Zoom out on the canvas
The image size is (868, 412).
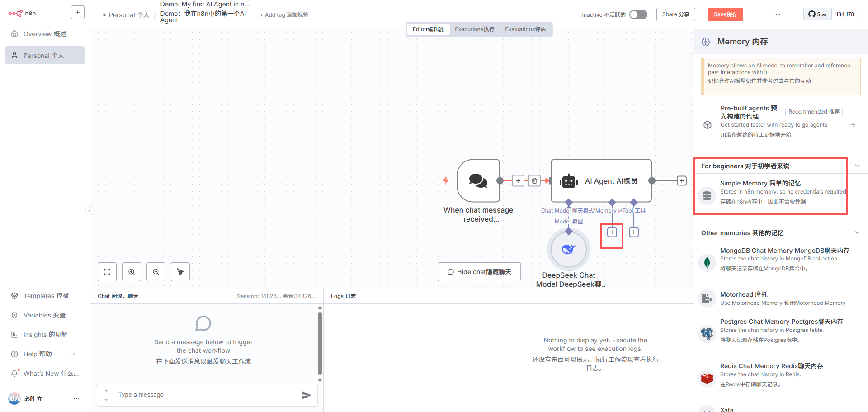tap(156, 272)
